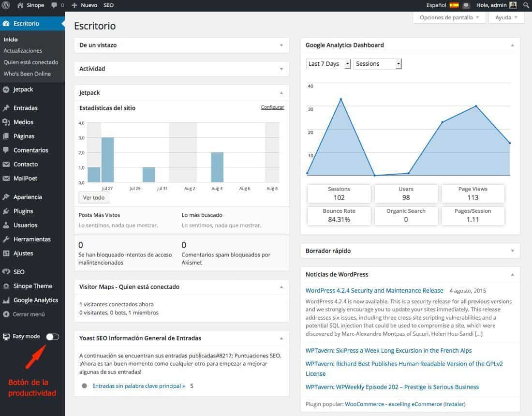Open the Last 7 Days dropdown
The width and height of the screenshot is (532, 416).
click(x=328, y=64)
